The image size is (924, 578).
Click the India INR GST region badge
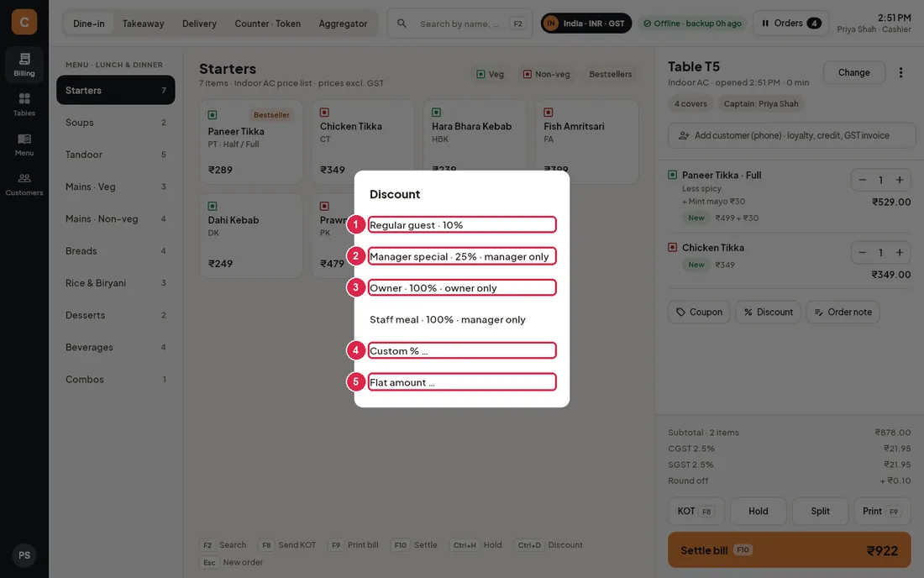(x=586, y=24)
